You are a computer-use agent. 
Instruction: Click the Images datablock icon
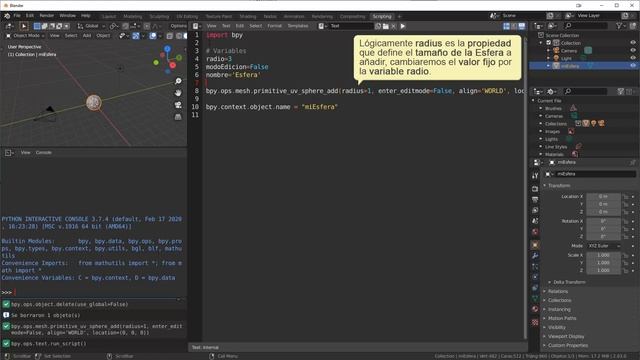pos(571,131)
